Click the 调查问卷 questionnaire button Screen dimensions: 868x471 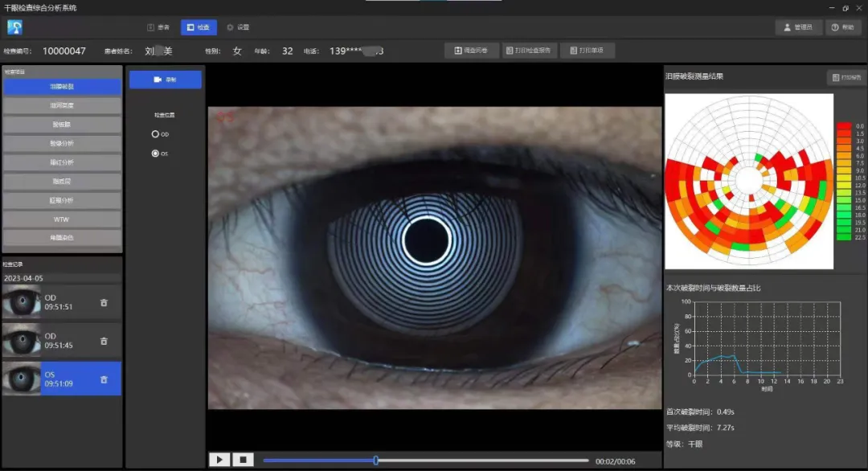471,51
